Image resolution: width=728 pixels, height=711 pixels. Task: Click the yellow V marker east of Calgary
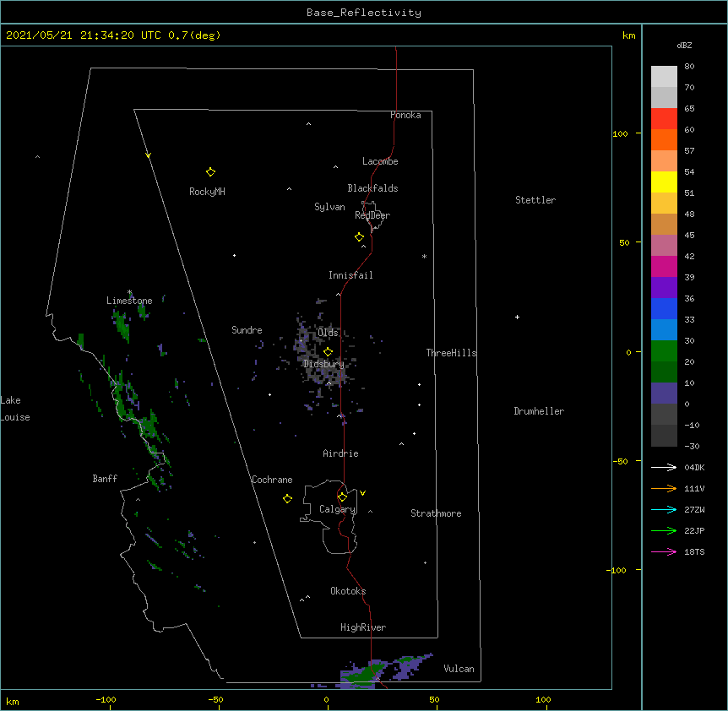(x=362, y=493)
